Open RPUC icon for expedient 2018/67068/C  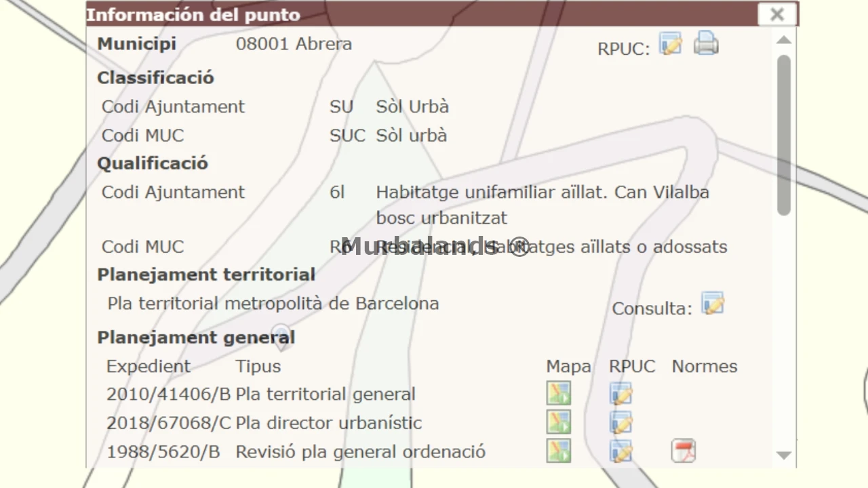[620, 422]
